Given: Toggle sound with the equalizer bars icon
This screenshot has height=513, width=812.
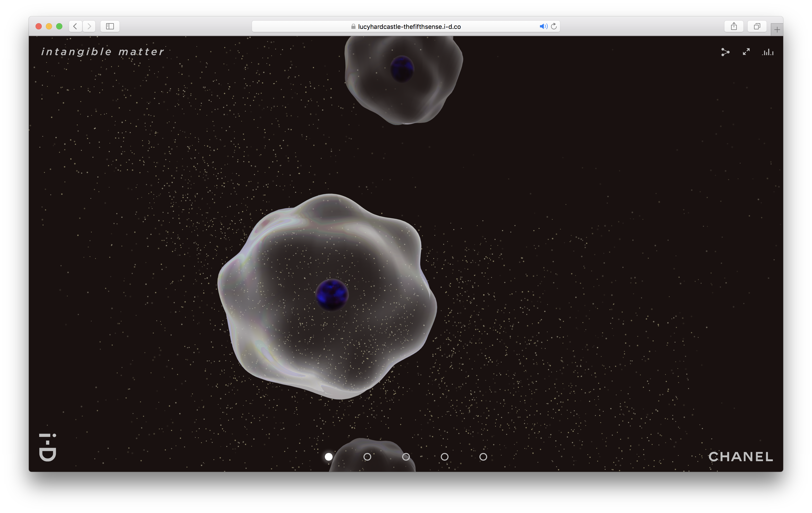Looking at the screenshot, I should click(x=768, y=52).
